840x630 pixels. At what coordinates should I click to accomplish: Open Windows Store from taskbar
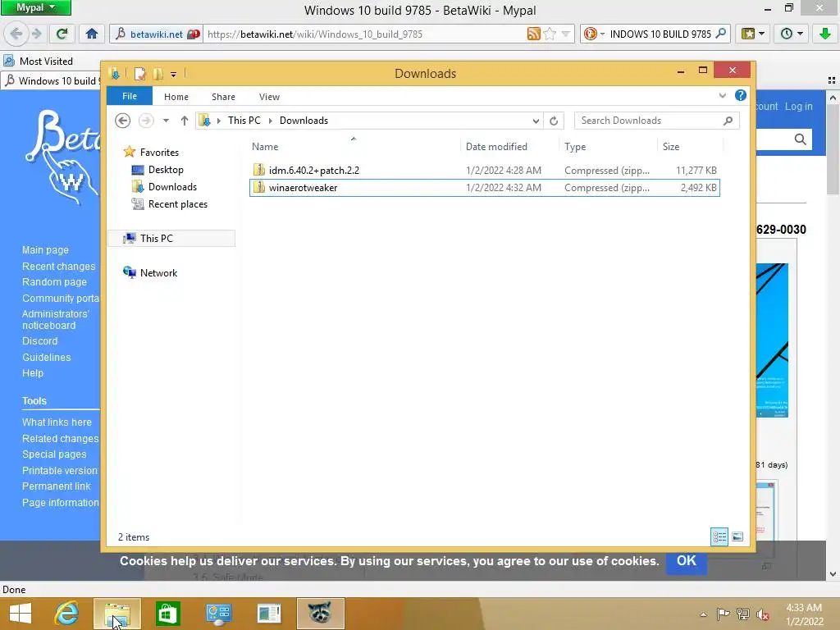[167, 614]
